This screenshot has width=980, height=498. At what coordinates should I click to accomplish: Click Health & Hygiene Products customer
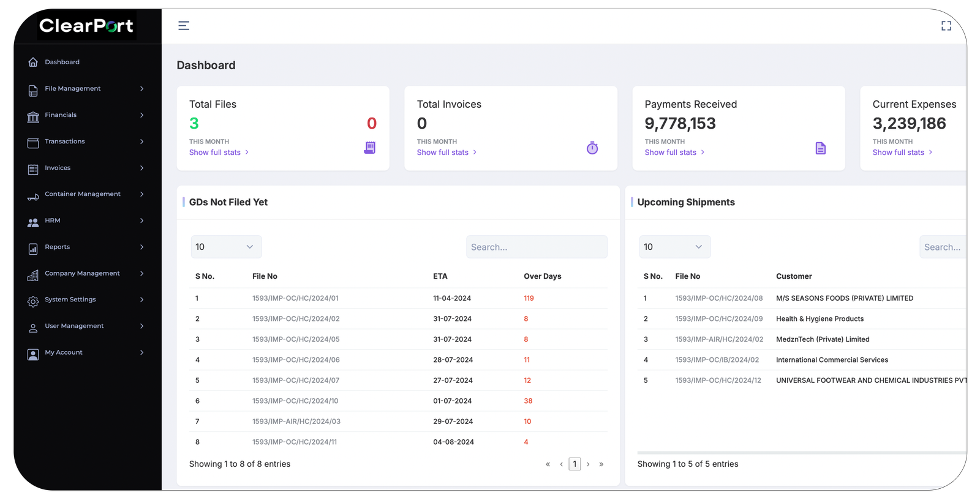820,319
